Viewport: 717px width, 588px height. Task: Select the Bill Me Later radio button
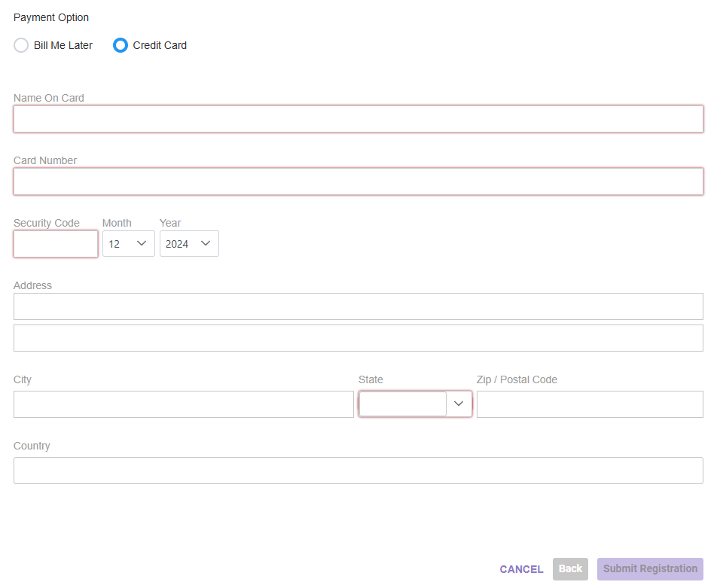tap(21, 45)
